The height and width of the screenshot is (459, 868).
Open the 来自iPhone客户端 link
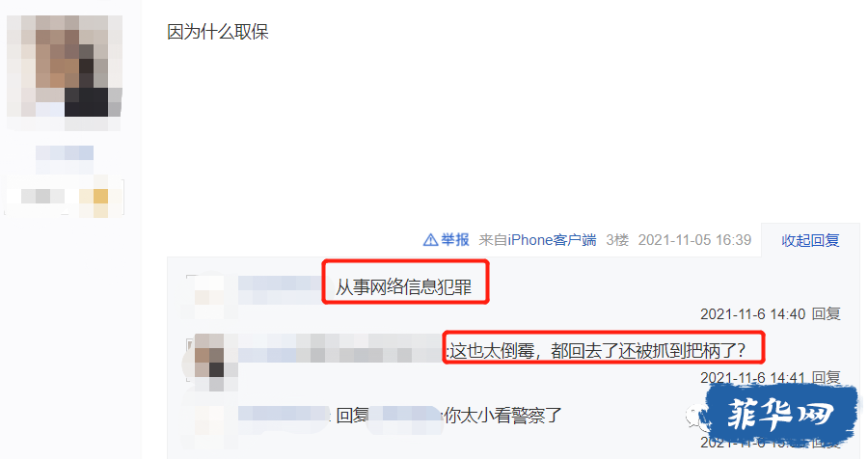pos(537,240)
